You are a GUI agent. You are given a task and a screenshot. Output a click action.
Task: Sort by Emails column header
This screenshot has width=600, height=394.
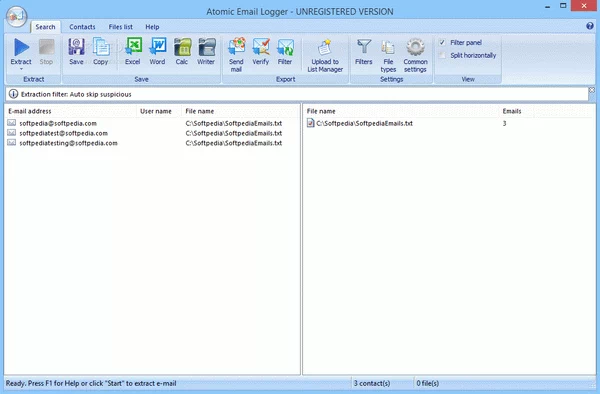(517, 111)
